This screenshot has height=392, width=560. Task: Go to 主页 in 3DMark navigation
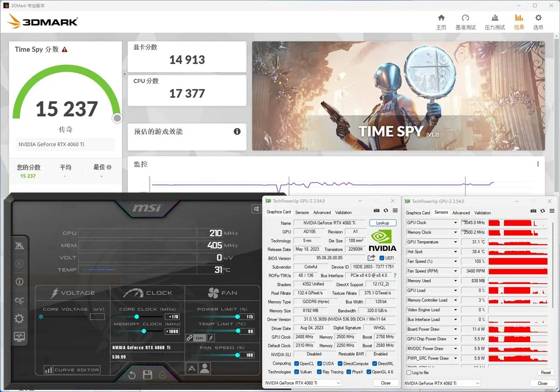[x=441, y=22]
